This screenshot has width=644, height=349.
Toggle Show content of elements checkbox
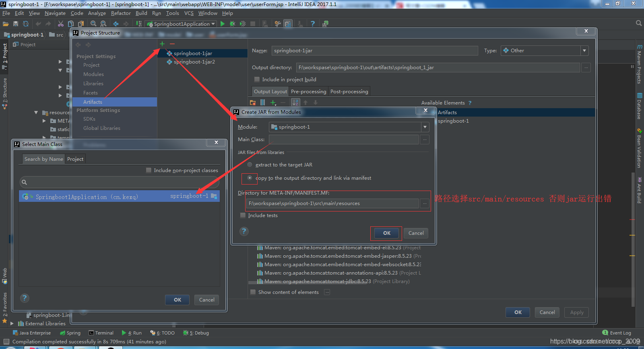click(x=253, y=292)
